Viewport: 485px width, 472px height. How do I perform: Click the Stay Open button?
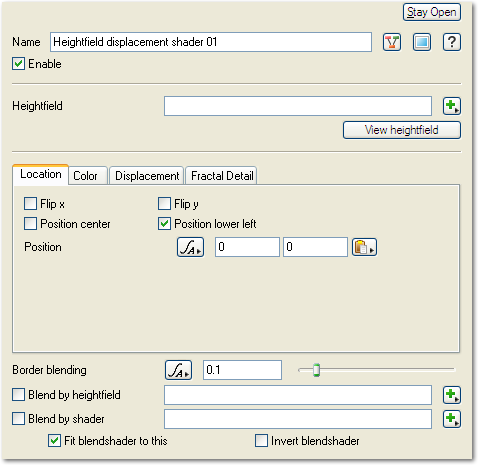[x=432, y=12]
